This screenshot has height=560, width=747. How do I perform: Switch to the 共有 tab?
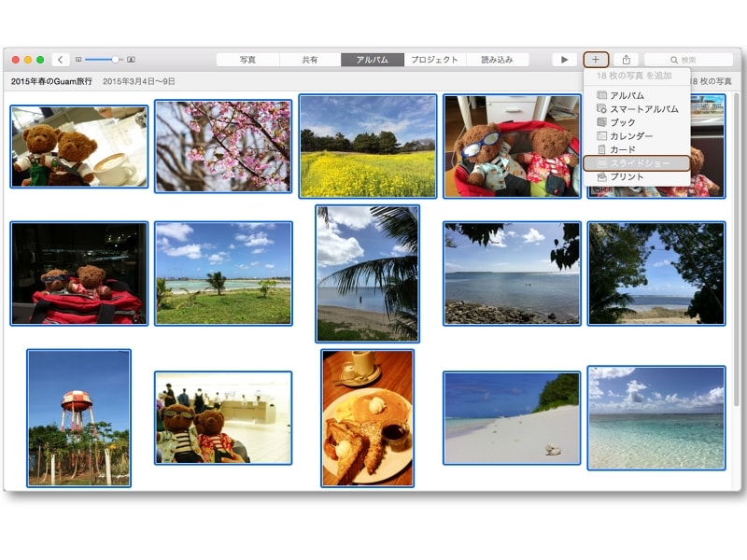pyautogui.click(x=310, y=60)
